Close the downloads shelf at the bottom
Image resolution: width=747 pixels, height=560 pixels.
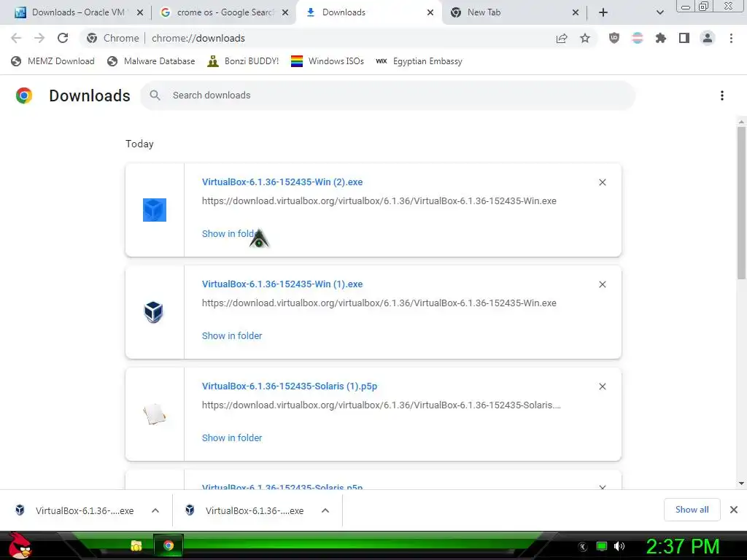point(734,510)
